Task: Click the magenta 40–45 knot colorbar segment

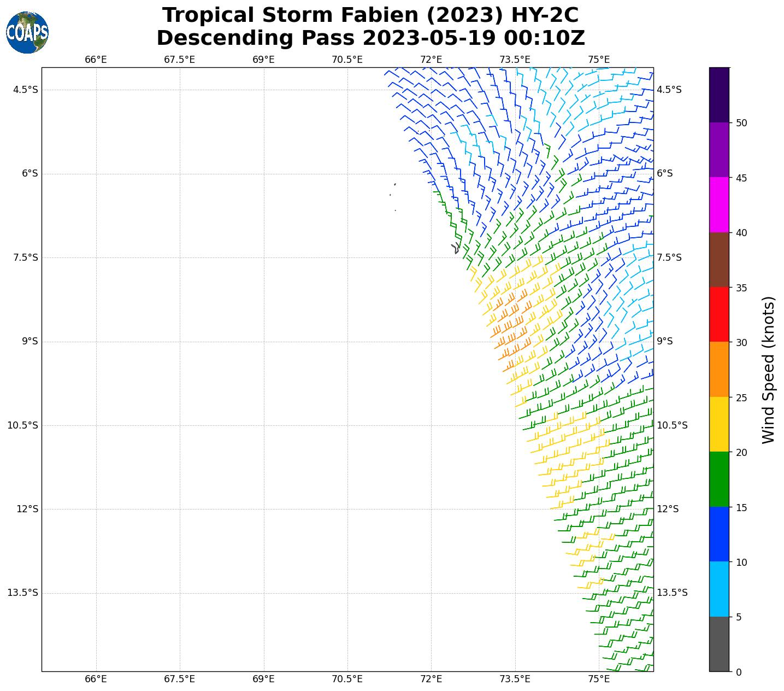Action: point(718,204)
